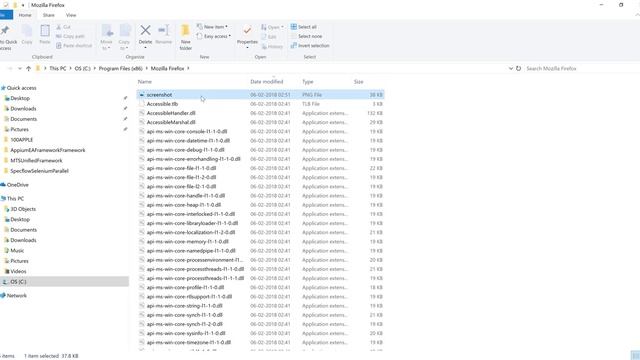
Task: Click Select none in the ribbon
Action: tap(306, 36)
